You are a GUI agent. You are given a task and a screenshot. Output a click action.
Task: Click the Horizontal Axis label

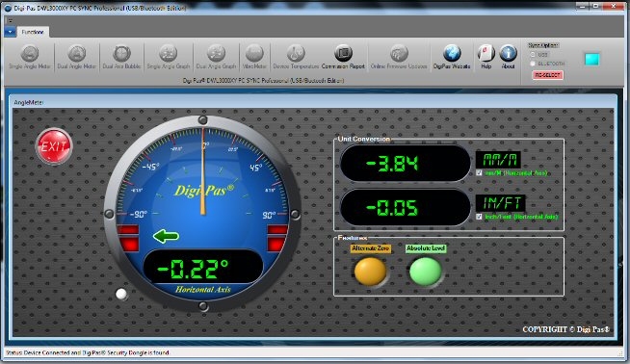203,289
